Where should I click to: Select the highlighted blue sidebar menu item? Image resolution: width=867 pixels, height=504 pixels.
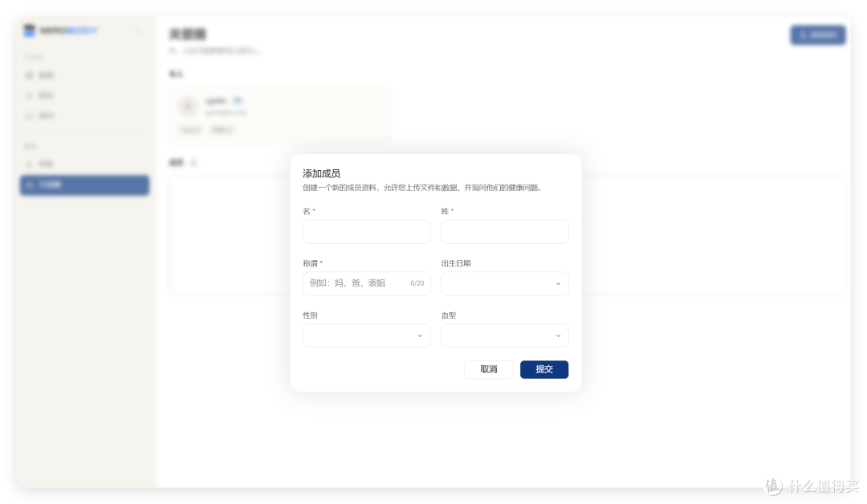(84, 185)
